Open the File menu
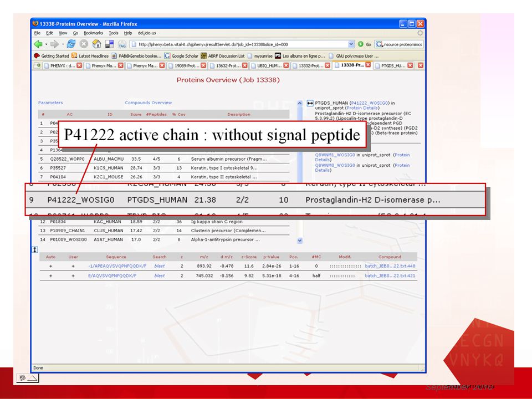 37,33
